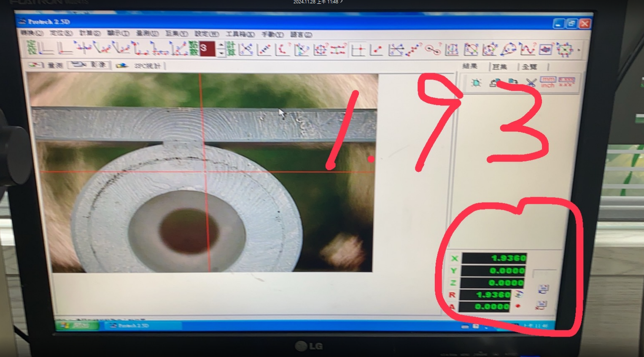Click the green bug-shaped icon in results panel
The image size is (644, 357).
coord(476,83)
